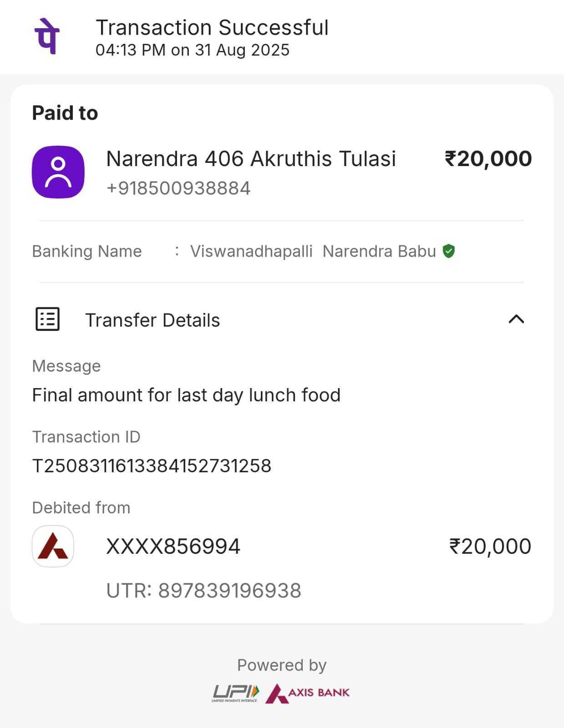Click the transaction date and time
This screenshot has height=728, width=564.
click(x=192, y=50)
